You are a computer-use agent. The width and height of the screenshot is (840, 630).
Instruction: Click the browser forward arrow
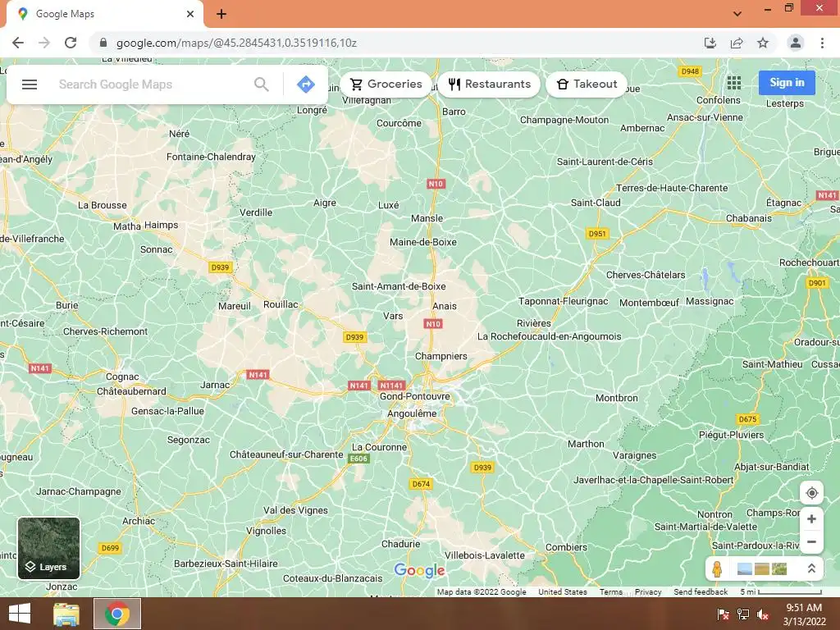44,43
